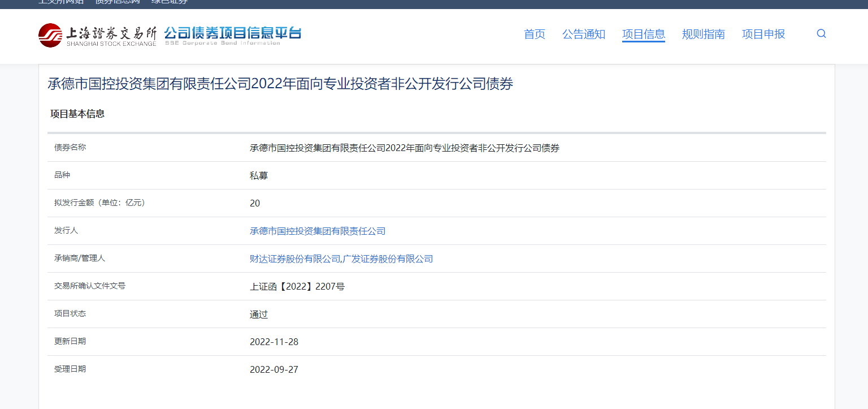Click the red Shanghai Stock Exchange emblem
The height and width of the screenshot is (409, 868).
tap(50, 35)
